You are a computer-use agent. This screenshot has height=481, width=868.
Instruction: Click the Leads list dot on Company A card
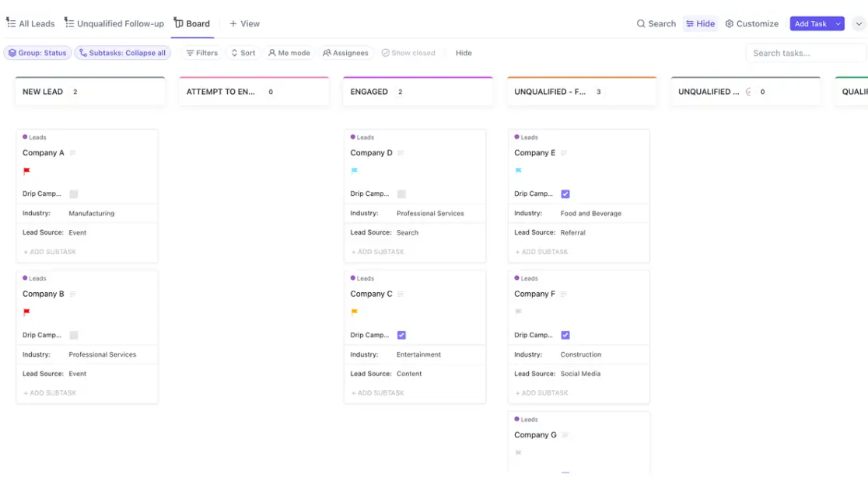pos(25,137)
